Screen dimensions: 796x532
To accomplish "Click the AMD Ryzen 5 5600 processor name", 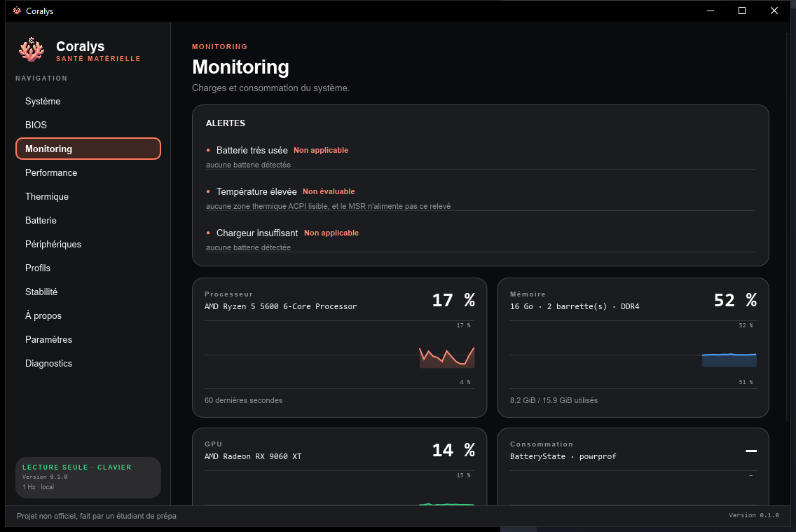I will [281, 306].
